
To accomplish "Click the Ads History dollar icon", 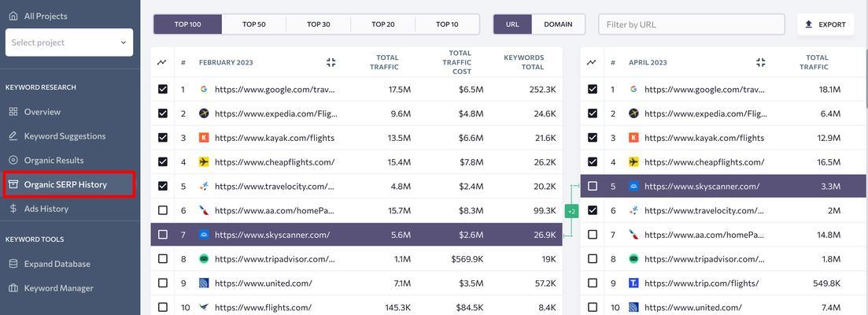I will pyautogui.click(x=13, y=209).
